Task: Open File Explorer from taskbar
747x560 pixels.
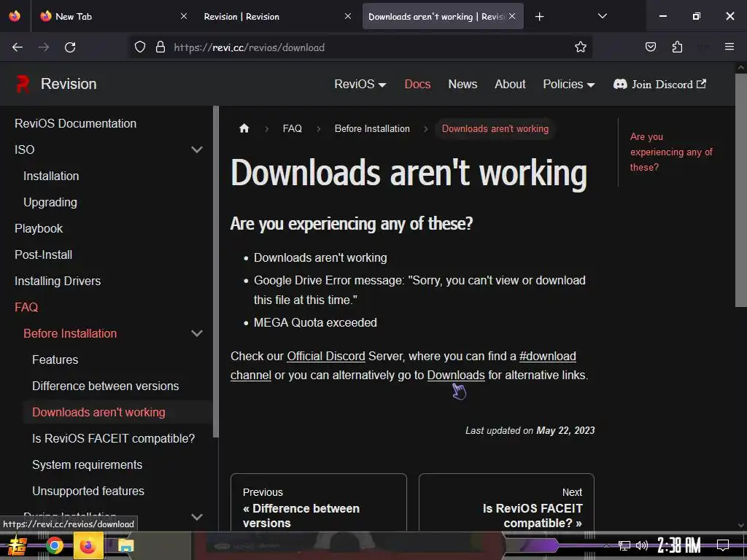Action: click(x=125, y=545)
